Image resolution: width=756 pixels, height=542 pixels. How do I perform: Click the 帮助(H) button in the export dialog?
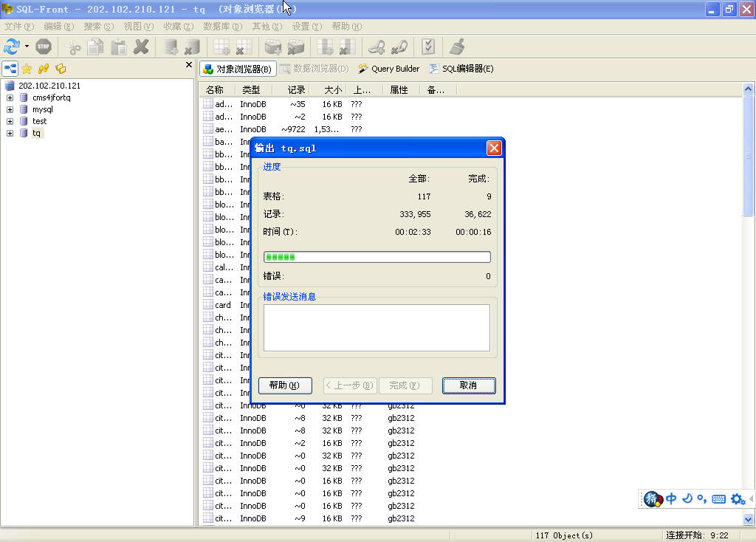pos(285,385)
